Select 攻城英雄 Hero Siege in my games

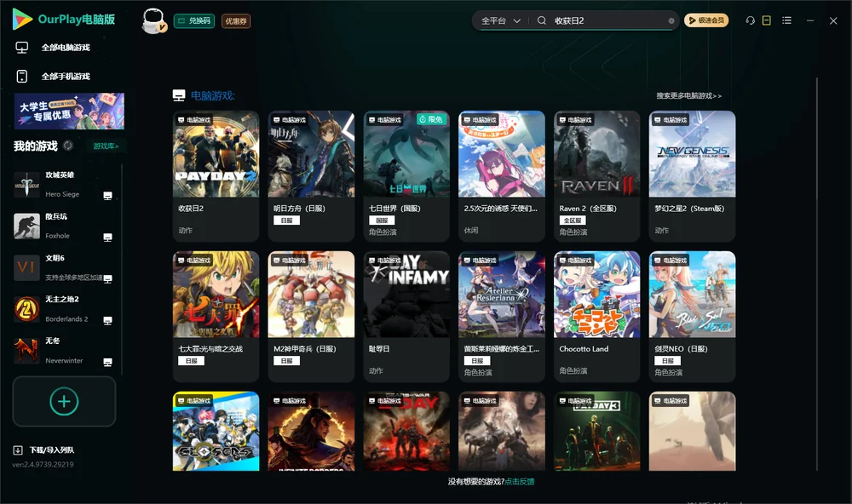coord(64,185)
